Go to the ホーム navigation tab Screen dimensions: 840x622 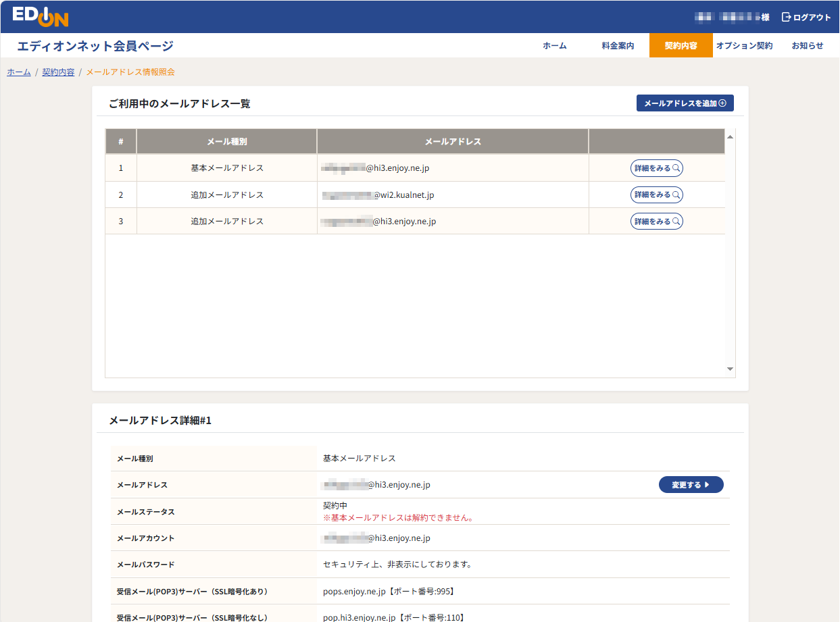tap(554, 45)
